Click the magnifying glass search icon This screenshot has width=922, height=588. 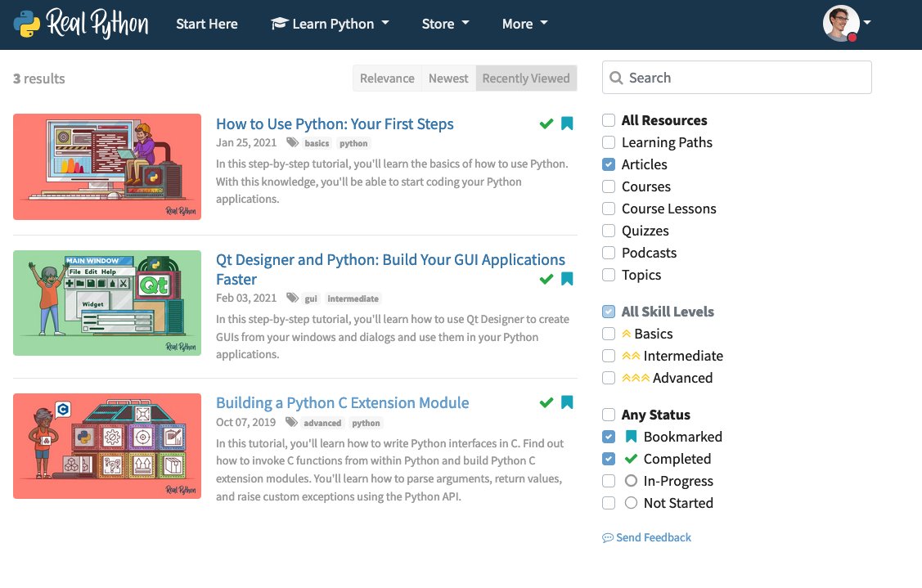(616, 78)
